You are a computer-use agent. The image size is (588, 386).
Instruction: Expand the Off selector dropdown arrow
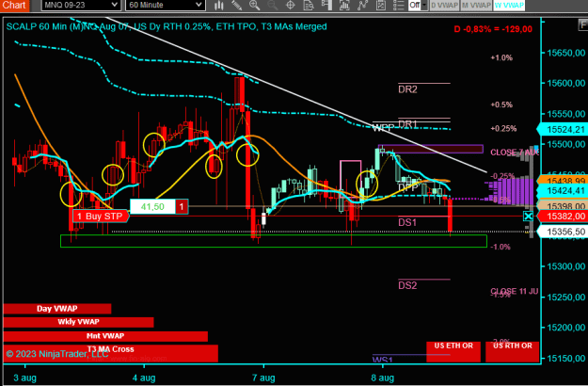(424, 6)
